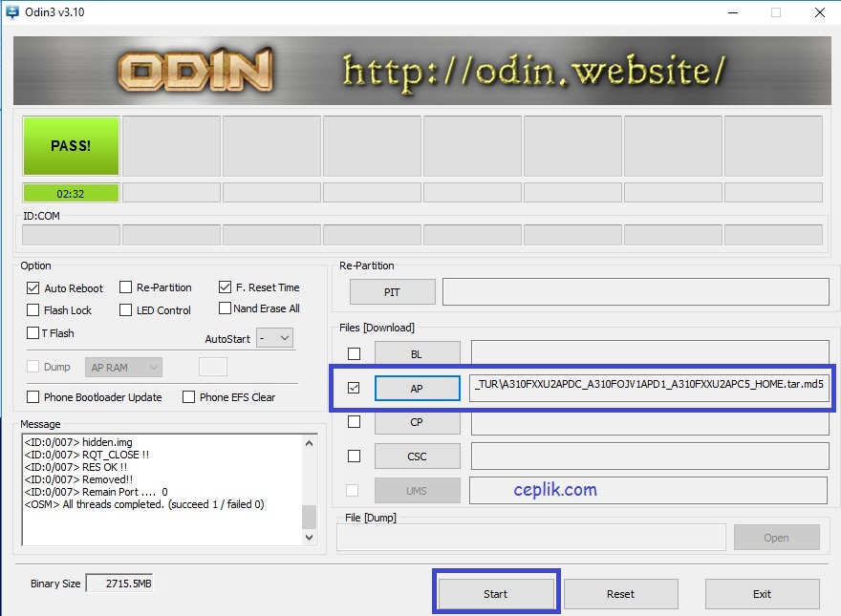This screenshot has width=841, height=616.
Task: Click the PIT button
Action: click(392, 292)
